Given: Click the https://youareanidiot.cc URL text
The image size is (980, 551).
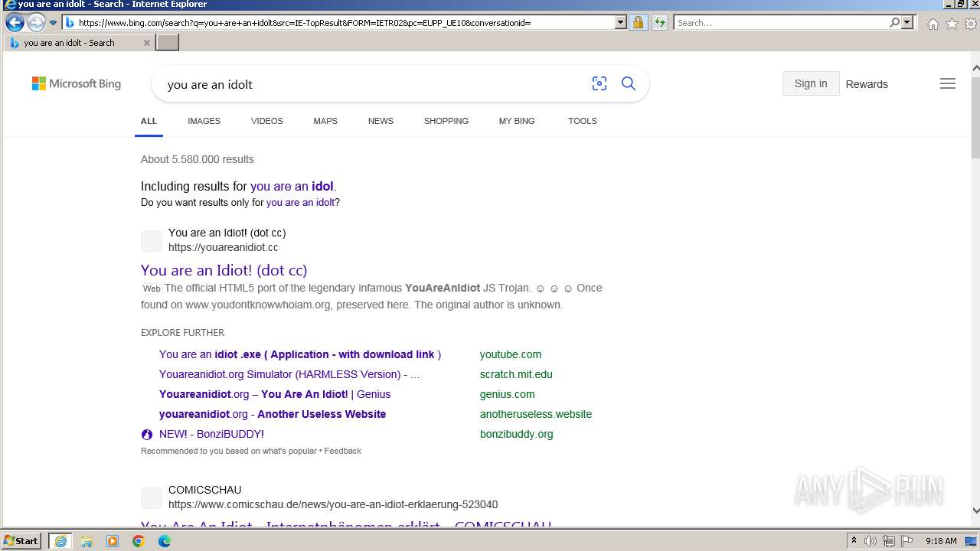Looking at the screenshot, I should click(223, 247).
